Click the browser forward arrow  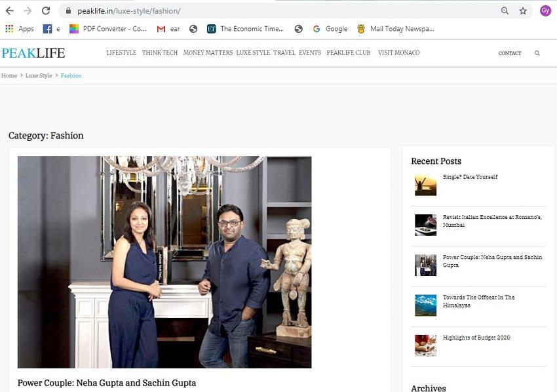[x=28, y=10]
